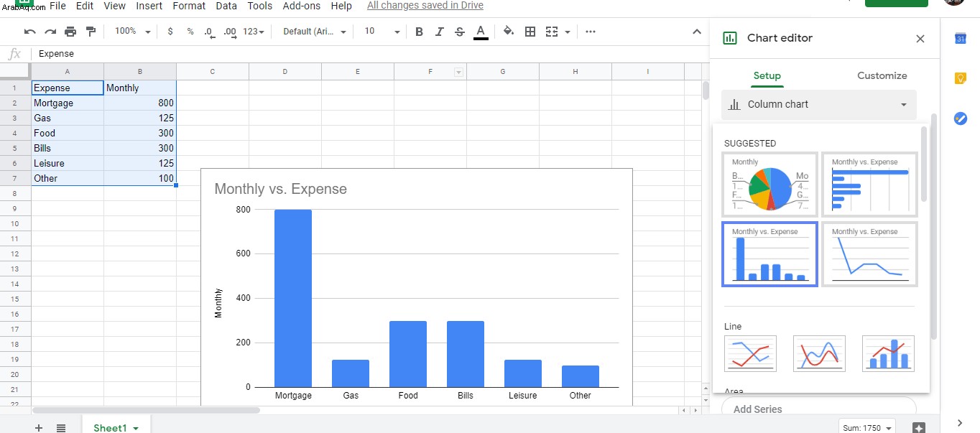Image resolution: width=980 pixels, height=433 pixels.
Task: Click the chart type list scrollbar
Action: 924,165
